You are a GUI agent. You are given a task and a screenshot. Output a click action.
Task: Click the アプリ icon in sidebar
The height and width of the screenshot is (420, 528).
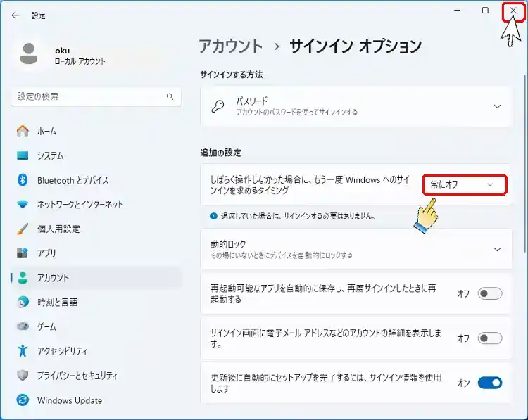pyautogui.click(x=23, y=253)
